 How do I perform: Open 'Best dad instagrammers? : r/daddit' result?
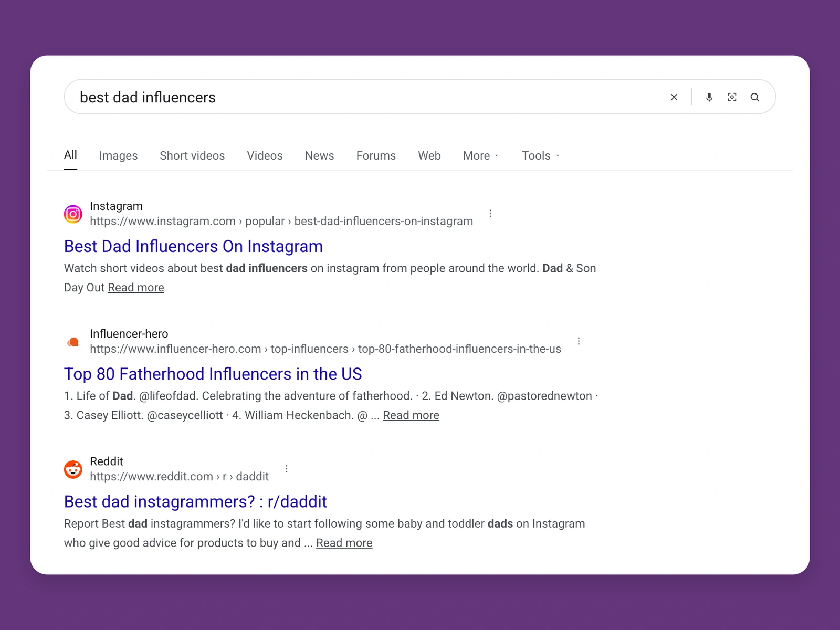[195, 501]
